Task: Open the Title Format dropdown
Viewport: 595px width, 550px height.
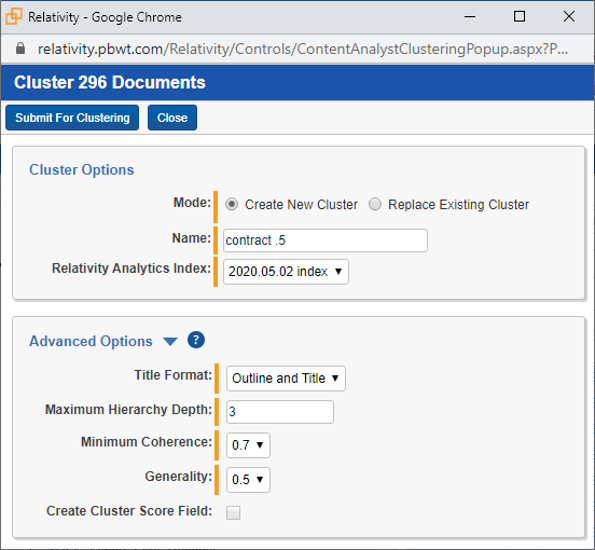Action: pos(286,378)
